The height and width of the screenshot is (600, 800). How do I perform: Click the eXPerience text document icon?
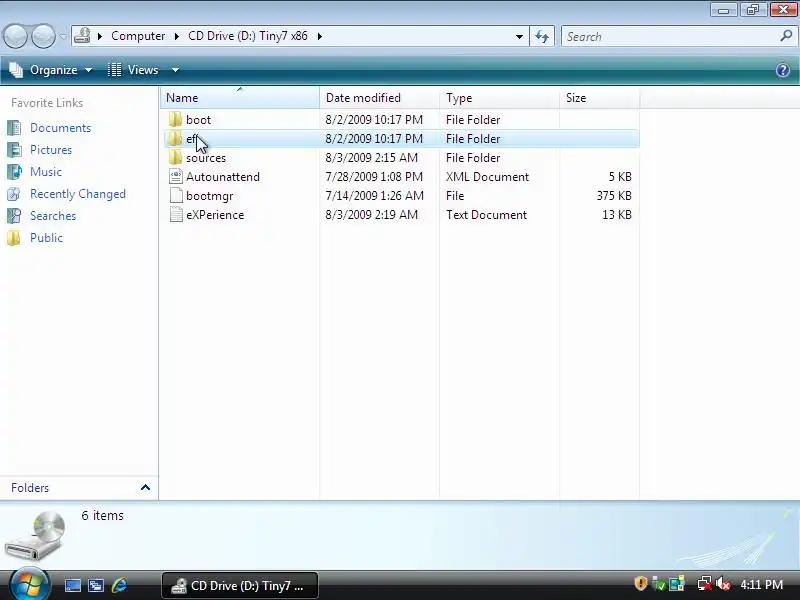tap(176, 215)
